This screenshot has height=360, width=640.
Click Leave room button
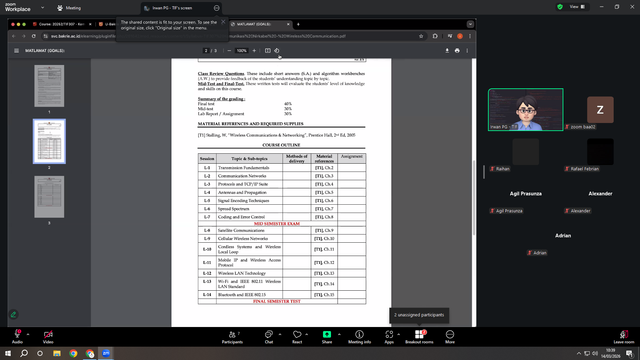(x=624, y=337)
